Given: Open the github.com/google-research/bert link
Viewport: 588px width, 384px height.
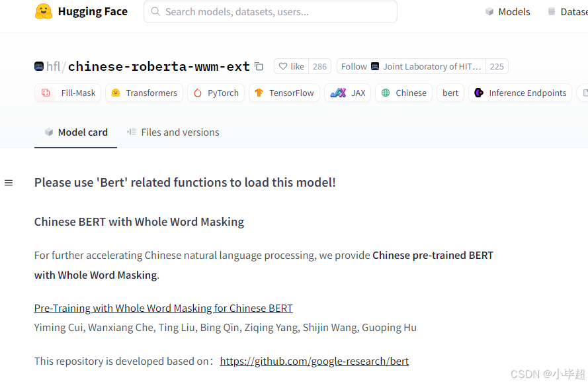Looking at the screenshot, I should click(x=314, y=361).
